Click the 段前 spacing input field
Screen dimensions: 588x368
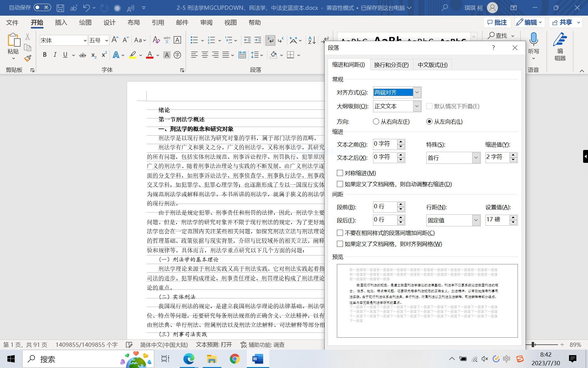385,207
